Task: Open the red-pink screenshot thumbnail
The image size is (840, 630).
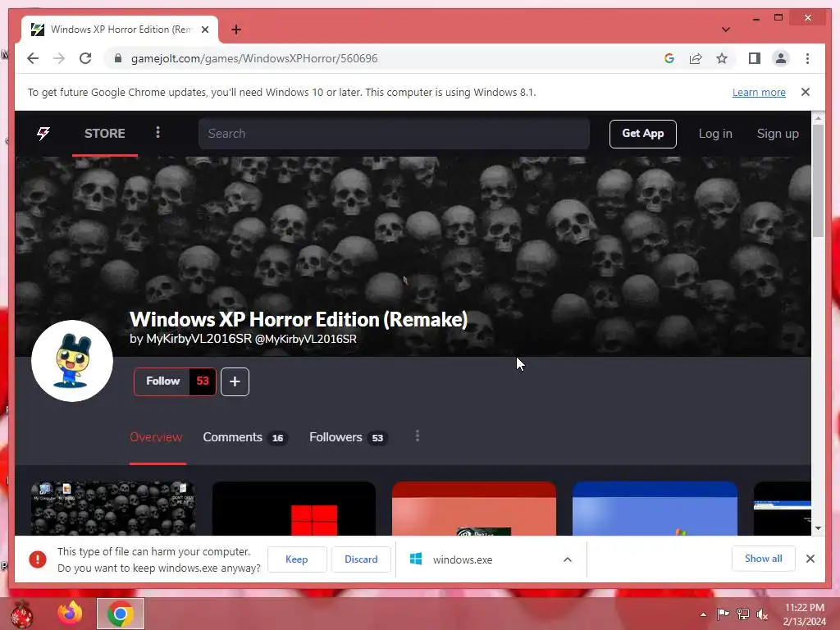Action: point(474,508)
